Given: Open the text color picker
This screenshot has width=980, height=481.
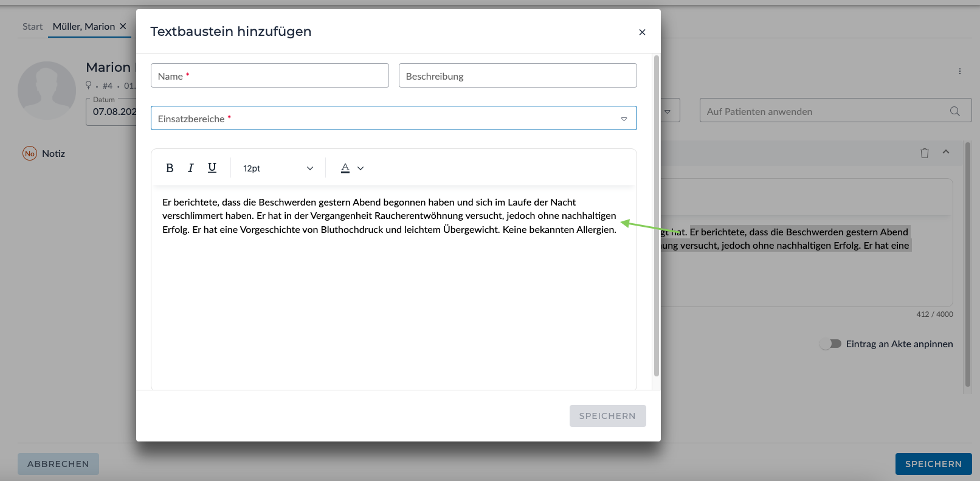Looking at the screenshot, I should click(352, 168).
